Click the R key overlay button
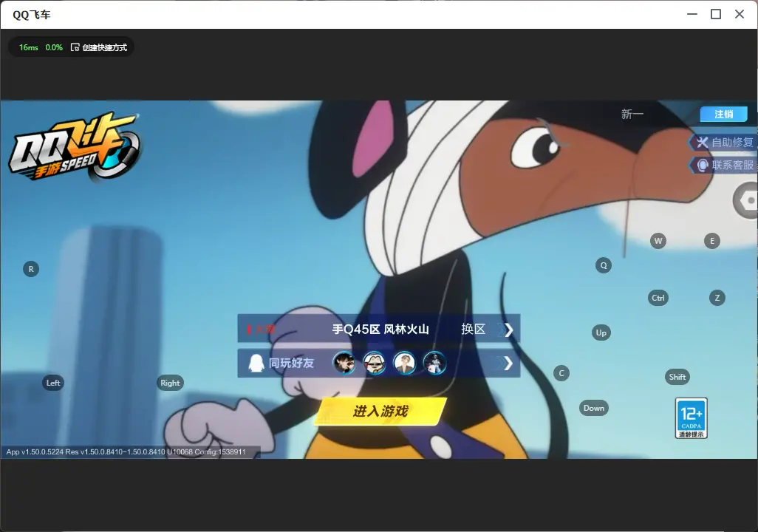This screenshot has height=532, width=758. pyautogui.click(x=31, y=270)
